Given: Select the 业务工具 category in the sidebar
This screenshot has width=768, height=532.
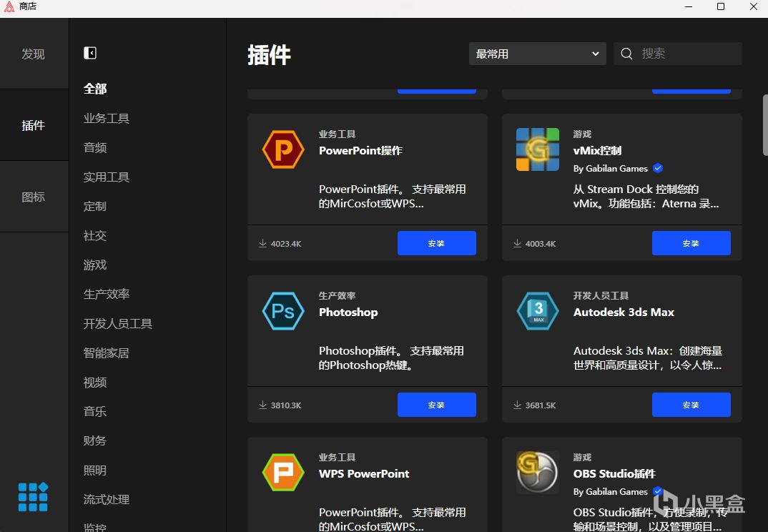Looking at the screenshot, I should pos(107,118).
